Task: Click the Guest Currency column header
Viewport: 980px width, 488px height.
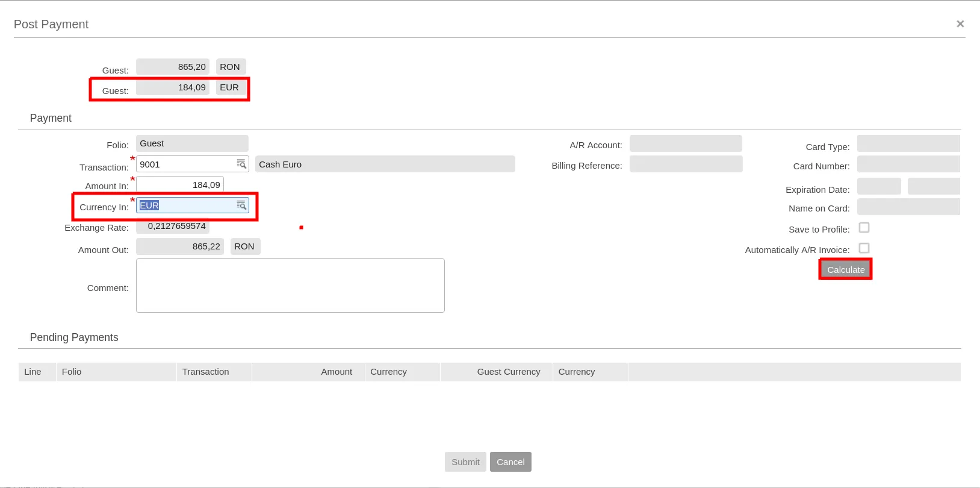Action: coord(497,372)
